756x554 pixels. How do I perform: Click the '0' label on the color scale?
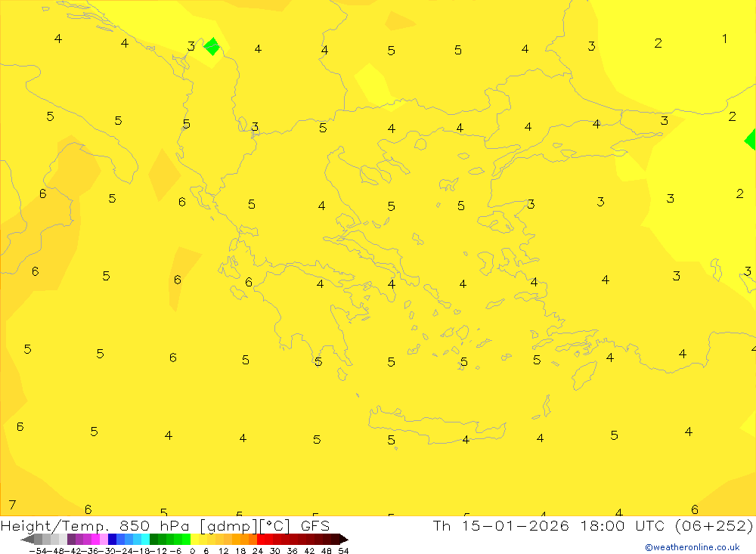192,551
